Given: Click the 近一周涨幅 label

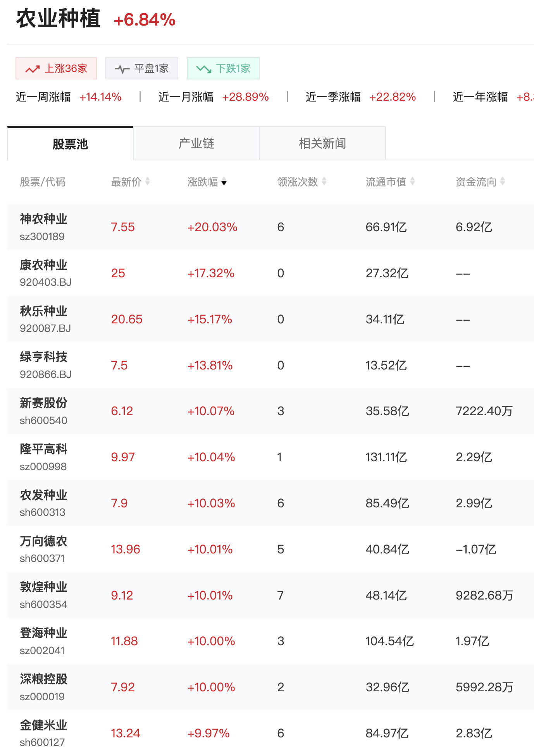Looking at the screenshot, I should click(43, 97).
